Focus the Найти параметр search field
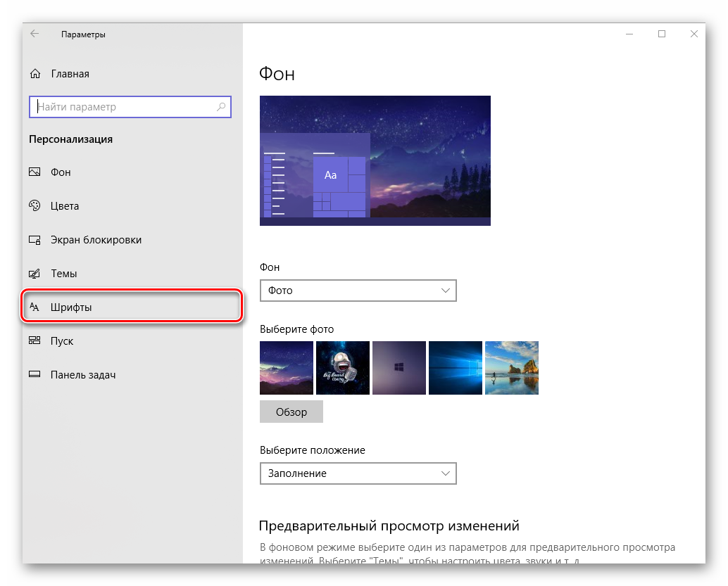Screen dimensions: 728x586 point(130,107)
